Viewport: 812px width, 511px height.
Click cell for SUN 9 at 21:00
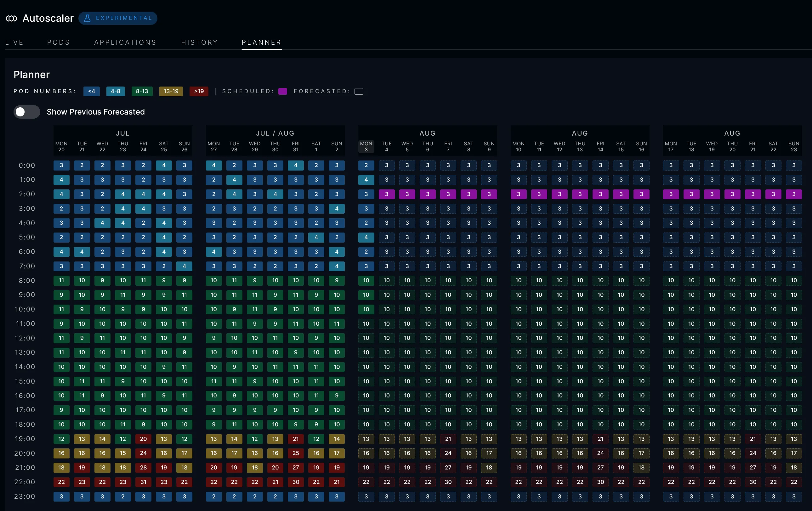[489, 468]
